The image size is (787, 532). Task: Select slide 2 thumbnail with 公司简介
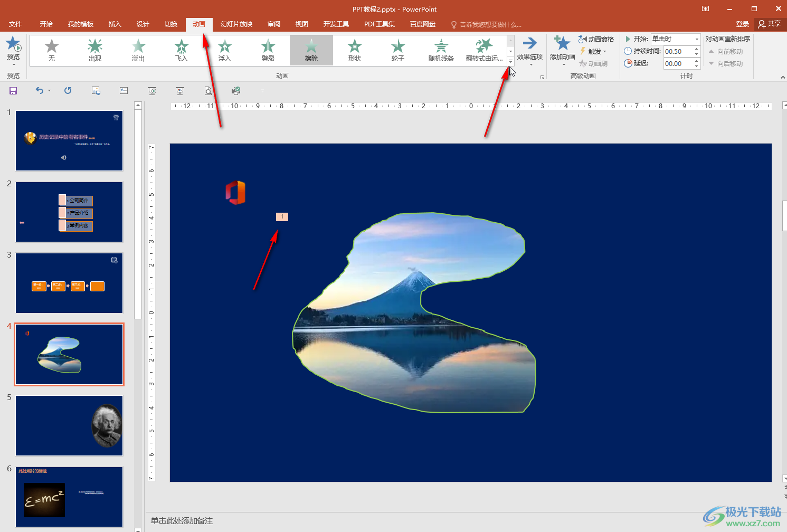point(69,212)
